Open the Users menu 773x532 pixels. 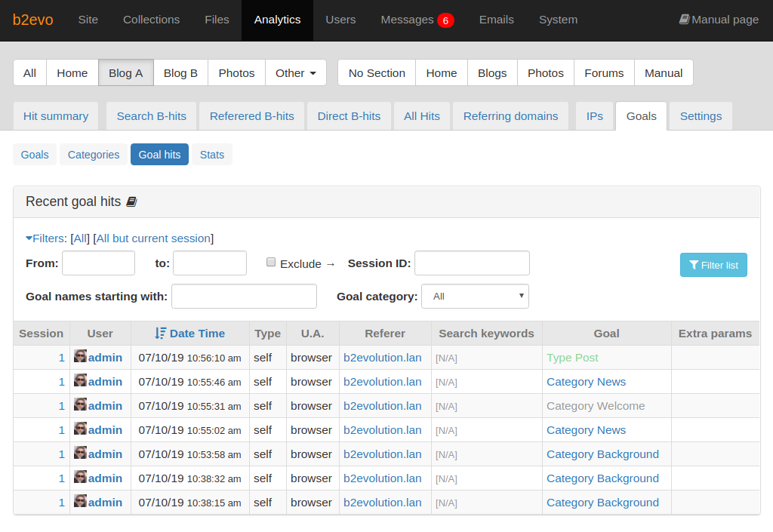[x=340, y=20]
